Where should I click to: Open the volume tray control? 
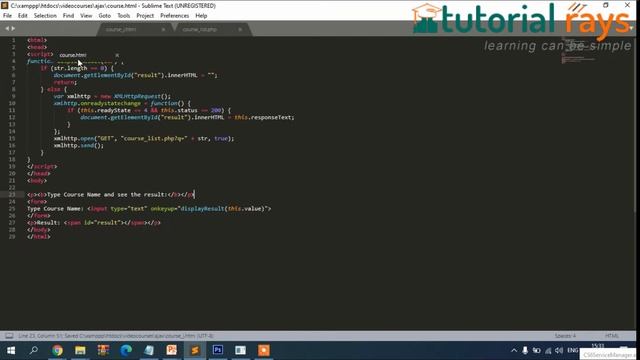[x=559, y=350]
